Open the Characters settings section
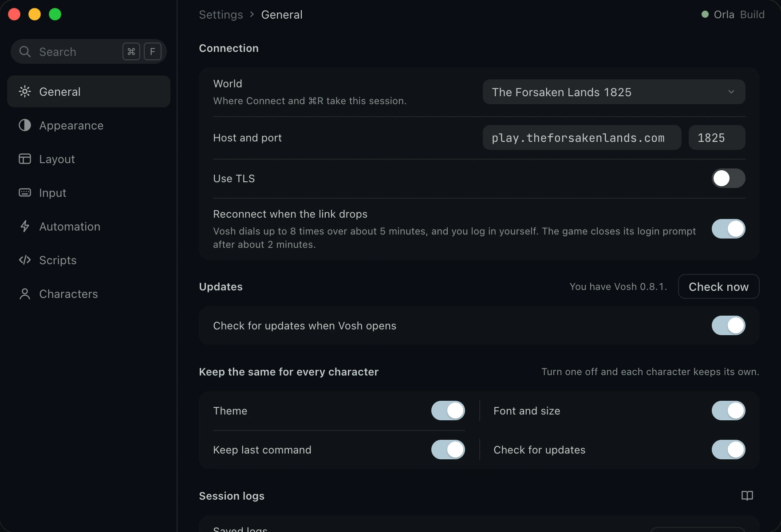781x532 pixels. [89, 294]
